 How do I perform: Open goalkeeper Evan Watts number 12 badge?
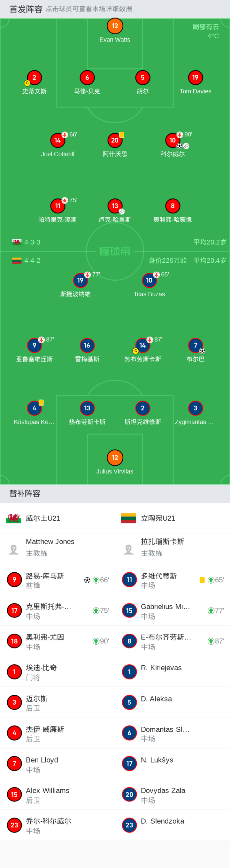(115, 26)
